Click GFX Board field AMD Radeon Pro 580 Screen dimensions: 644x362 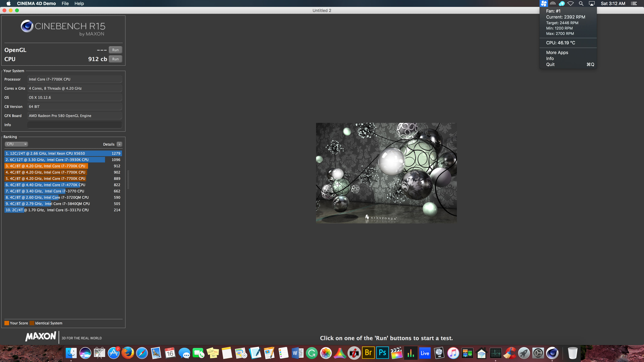[x=75, y=116]
